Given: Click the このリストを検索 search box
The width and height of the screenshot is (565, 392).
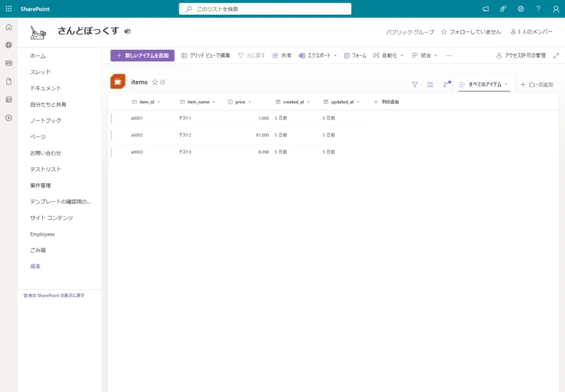Looking at the screenshot, I should [x=265, y=9].
